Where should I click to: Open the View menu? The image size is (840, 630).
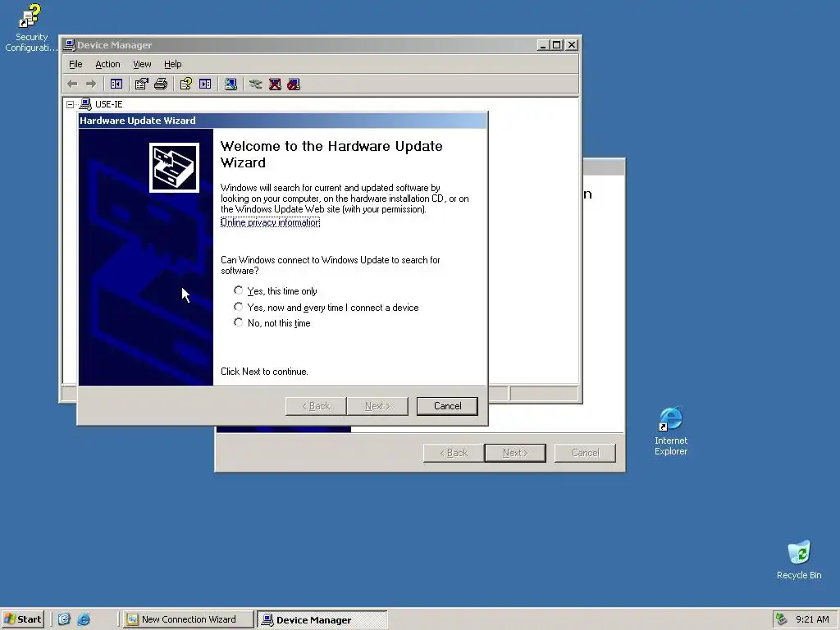tap(142, 64)
